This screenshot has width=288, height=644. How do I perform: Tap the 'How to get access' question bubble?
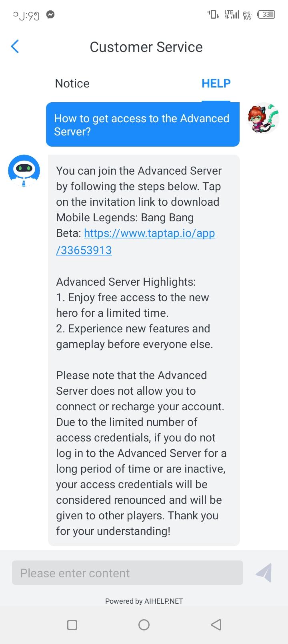142,125
